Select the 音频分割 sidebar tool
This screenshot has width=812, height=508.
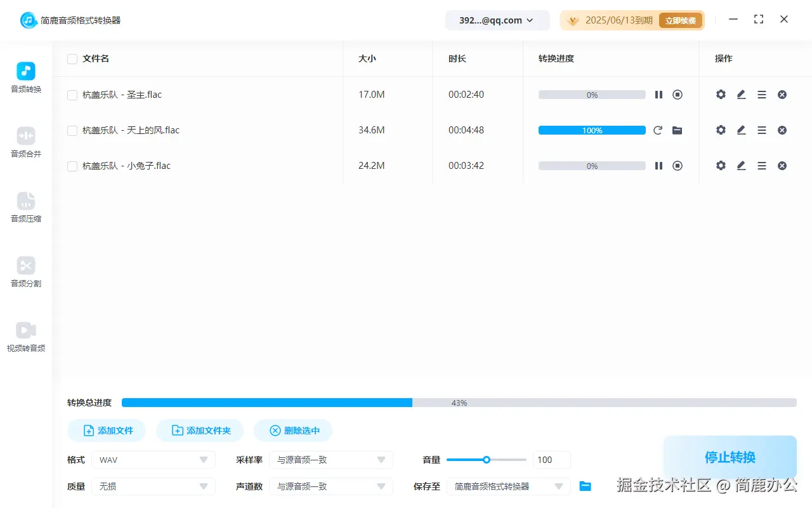pos(25,272)
